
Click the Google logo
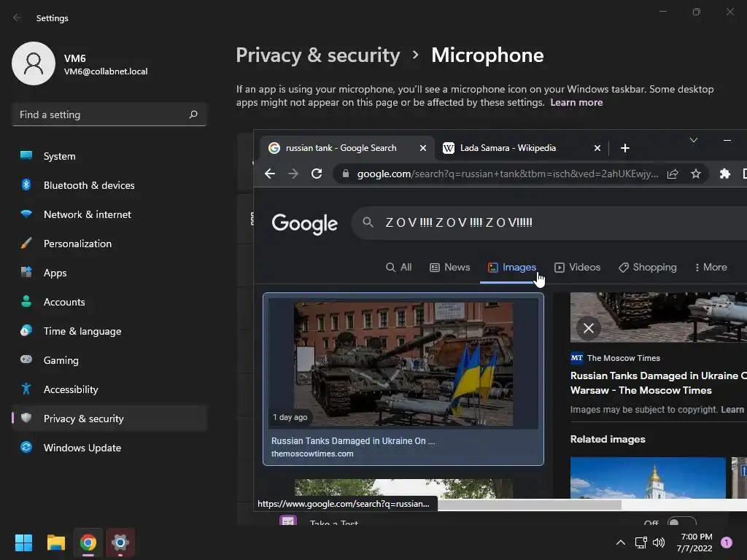[x=304, y=224]
